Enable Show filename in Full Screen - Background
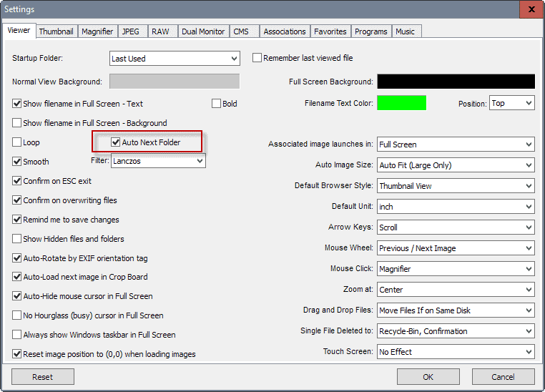545x392 pixels. (x=16, y=122)
